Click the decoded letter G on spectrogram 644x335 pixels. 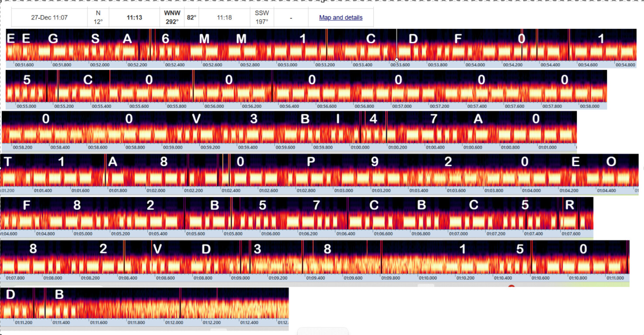pos(53,39)
